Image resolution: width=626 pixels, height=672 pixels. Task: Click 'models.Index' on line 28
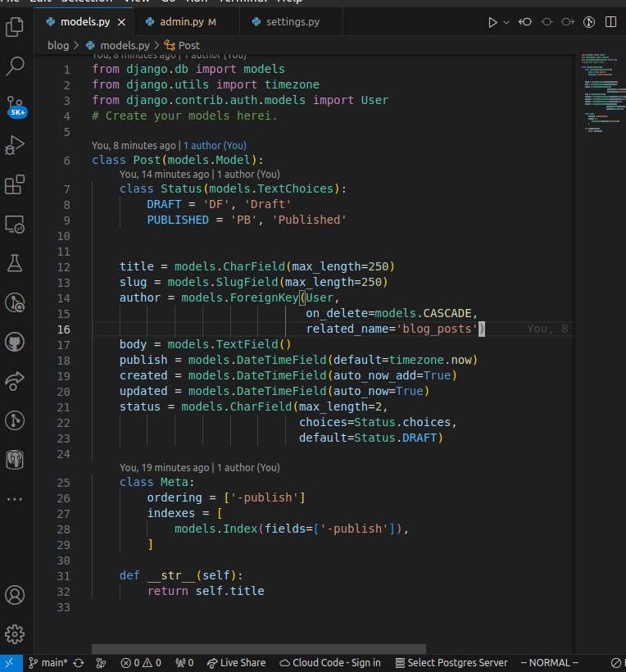(215, 529)
